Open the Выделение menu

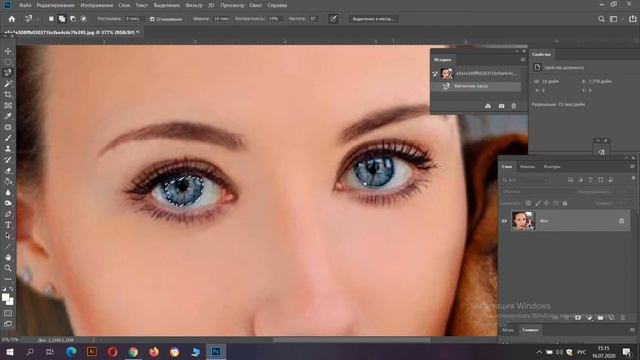point(167,5)
